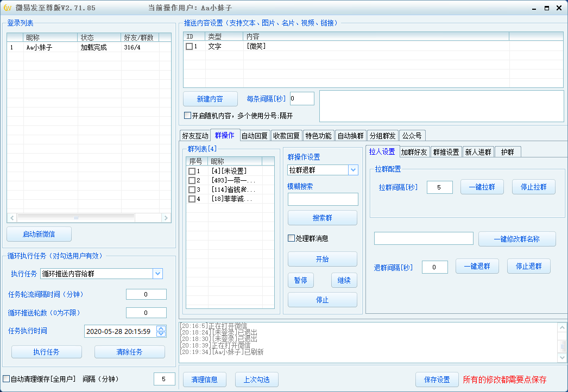This screenshot has height=392, width=568.
Task: Click the 保存设置 button
Action: click(x=437, y=380)
